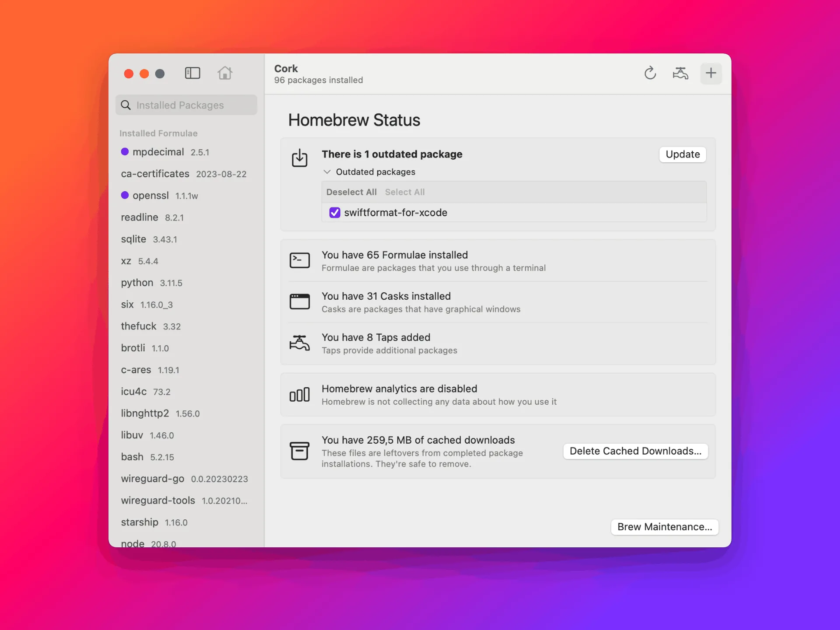
Task: Click Select All
Action: [x=405, y=192]
